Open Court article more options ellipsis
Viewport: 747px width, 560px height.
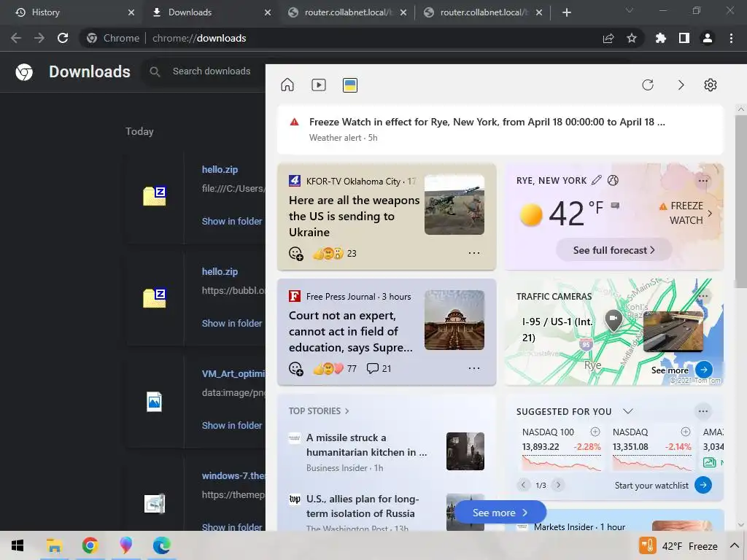[474, 368]
